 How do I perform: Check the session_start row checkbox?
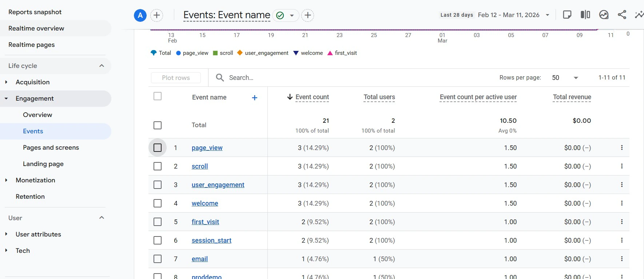(158, 240)
